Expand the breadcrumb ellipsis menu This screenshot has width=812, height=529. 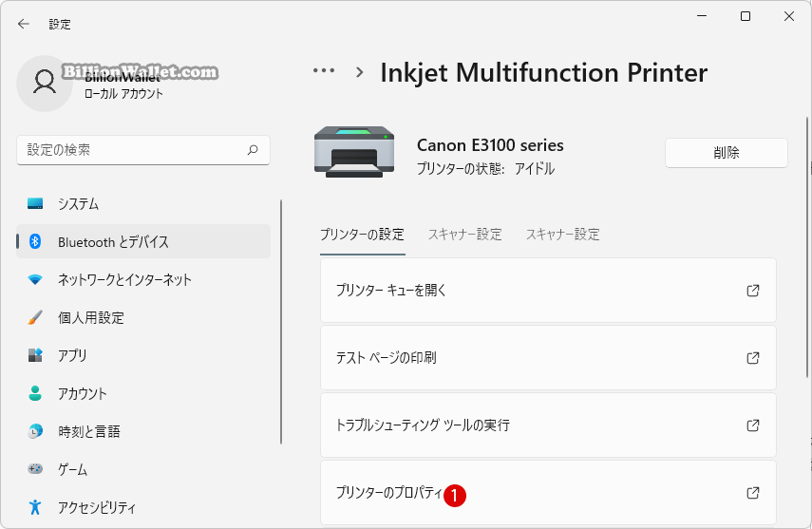(x=324, y=71)
